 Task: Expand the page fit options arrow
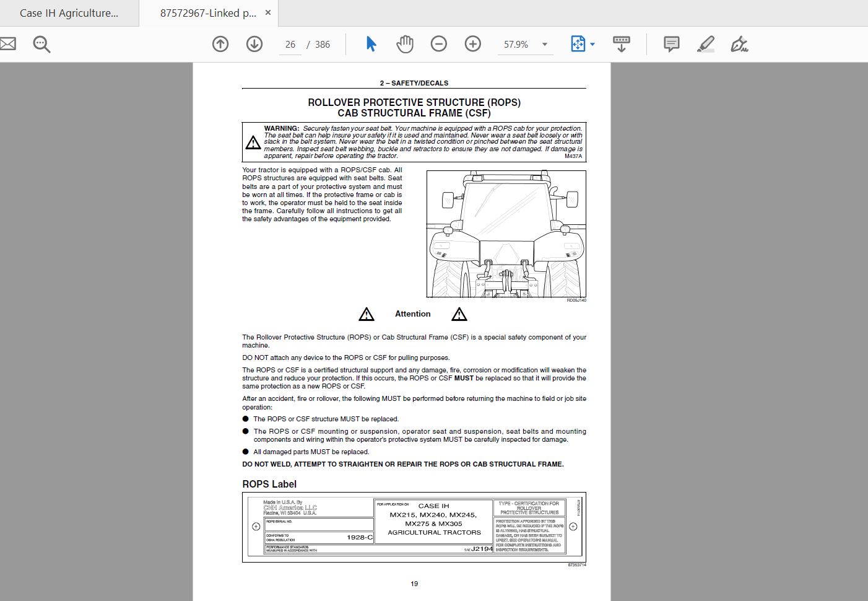(x=592, y=45)
